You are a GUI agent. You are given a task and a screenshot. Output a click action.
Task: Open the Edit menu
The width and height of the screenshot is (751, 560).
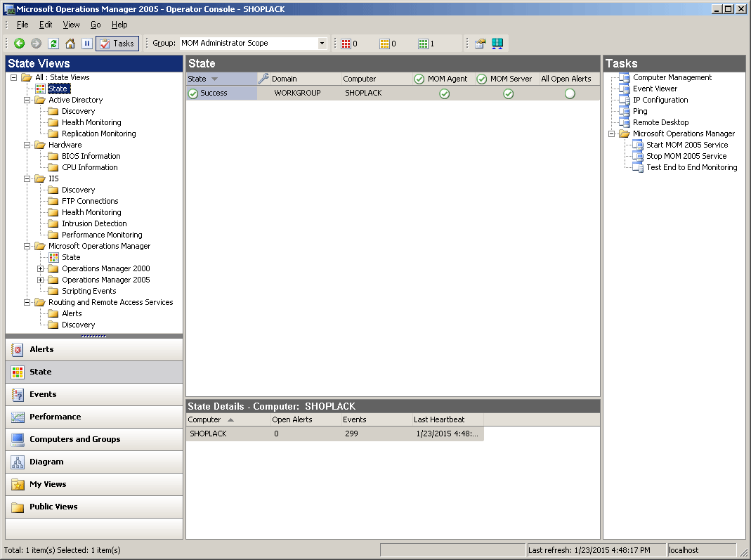tap(46, 25)
